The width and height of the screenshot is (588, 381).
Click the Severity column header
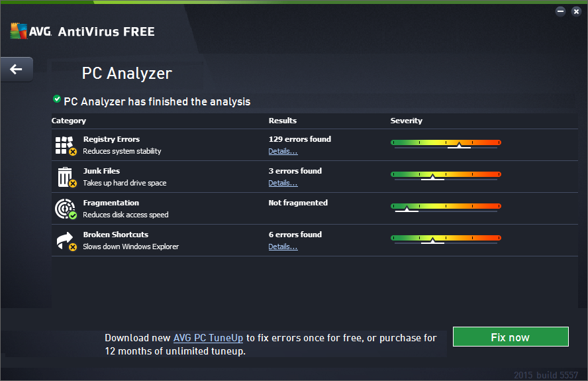coord(406,121)
